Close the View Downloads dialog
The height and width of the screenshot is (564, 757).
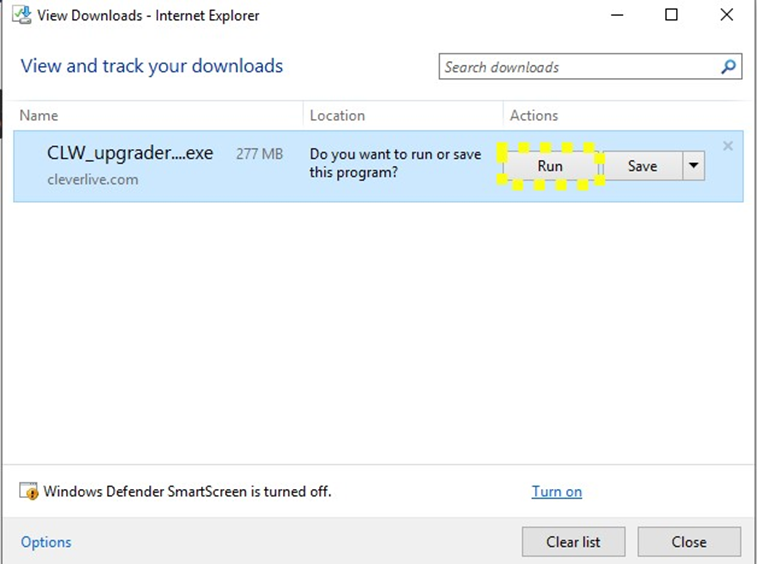[x=689, y=542]
